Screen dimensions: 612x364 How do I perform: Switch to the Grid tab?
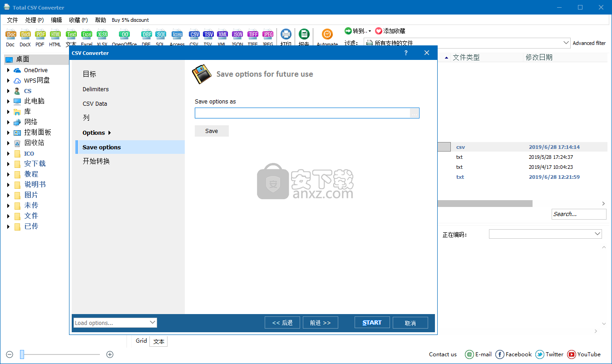(141, 341)
